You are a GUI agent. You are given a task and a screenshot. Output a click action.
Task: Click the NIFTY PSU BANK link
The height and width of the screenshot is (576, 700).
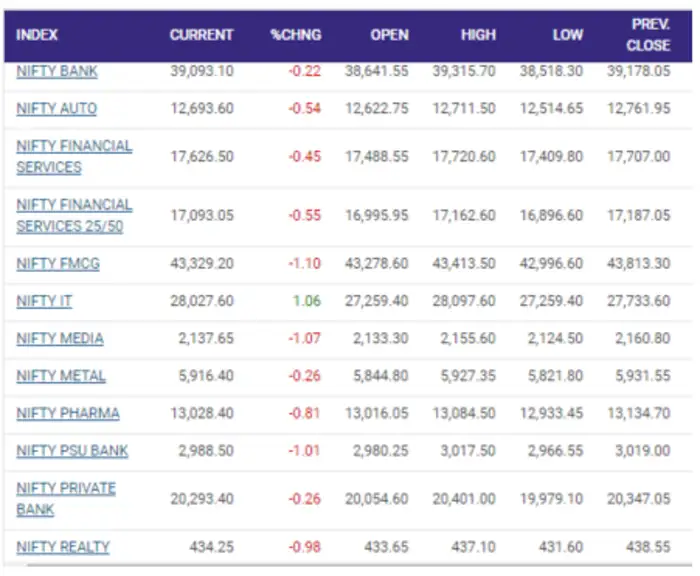(72, 450)
